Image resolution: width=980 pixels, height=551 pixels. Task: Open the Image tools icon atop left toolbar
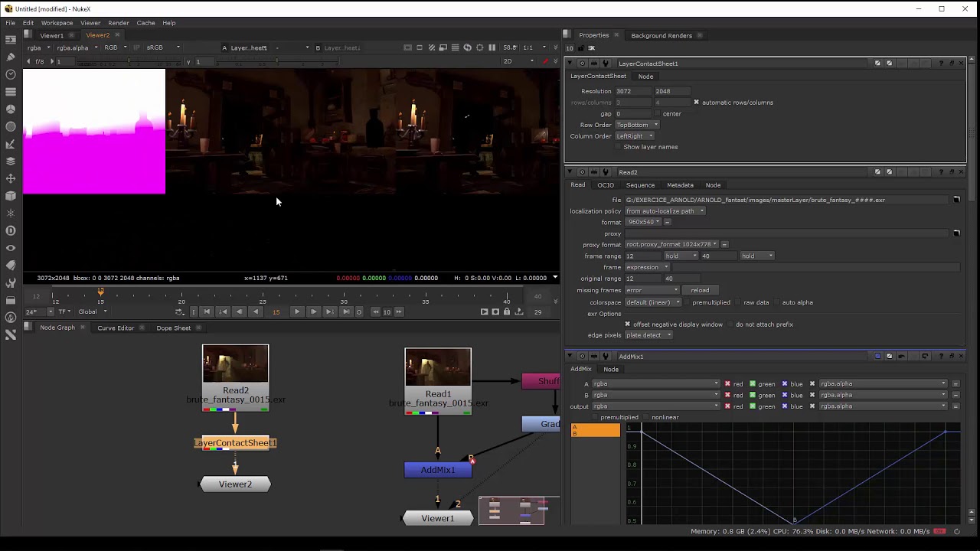[x=11, y=39]
